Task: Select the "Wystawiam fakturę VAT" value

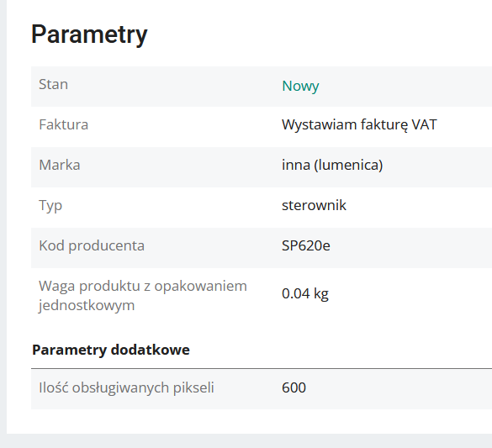Action: [x=359, y=124]
